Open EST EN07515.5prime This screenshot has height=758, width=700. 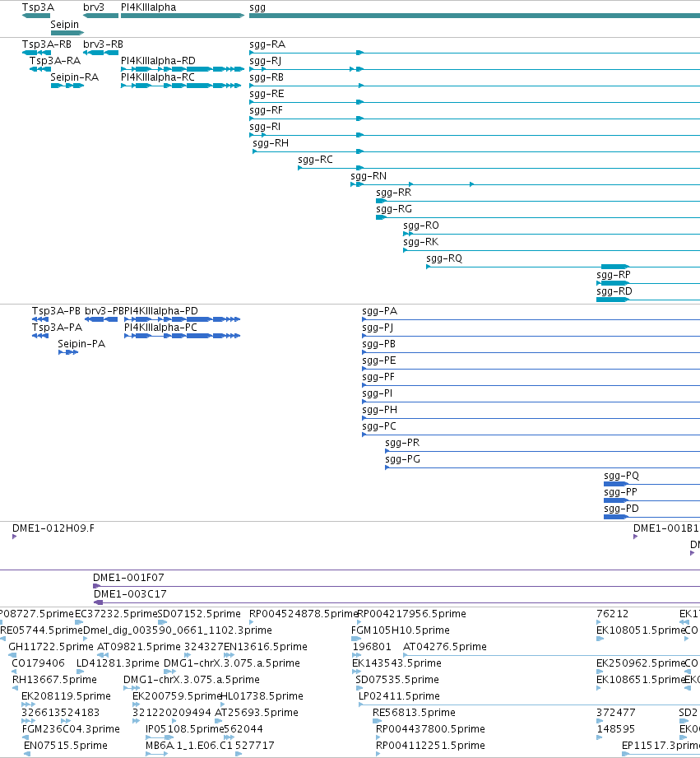[x=66, y=745]
